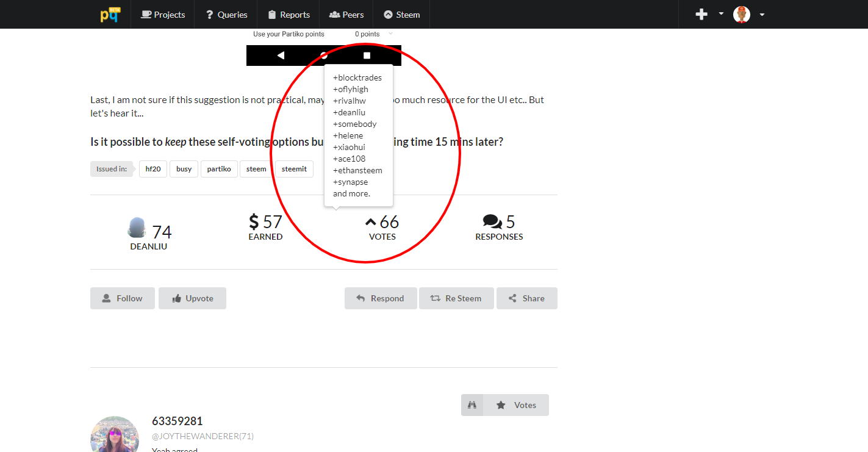This screenshot has height=452, width=868.
Task: Open the site logo home link
Action: click(x=110, y=15)
